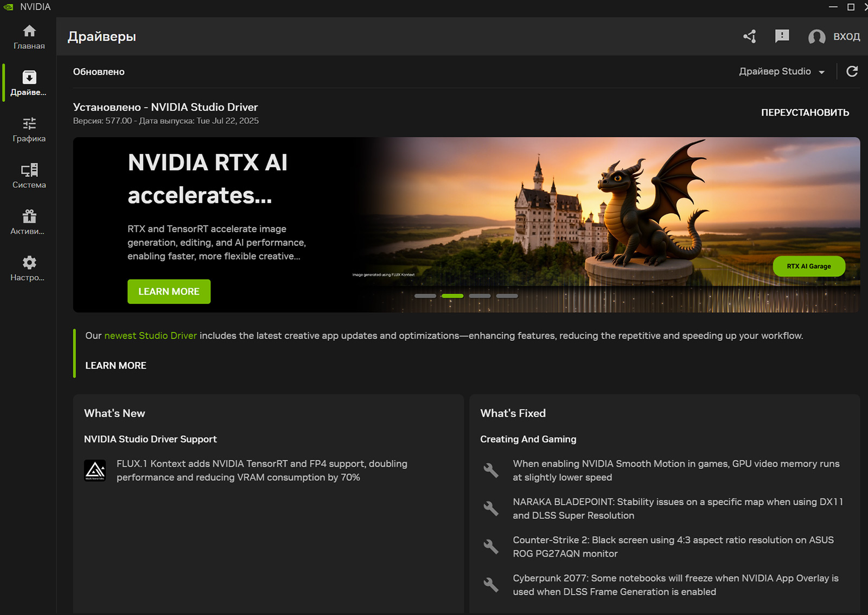This screenshot has width=868, height=615.
Task: Select the first banner carousel indicator
Action: pos(425,296)
